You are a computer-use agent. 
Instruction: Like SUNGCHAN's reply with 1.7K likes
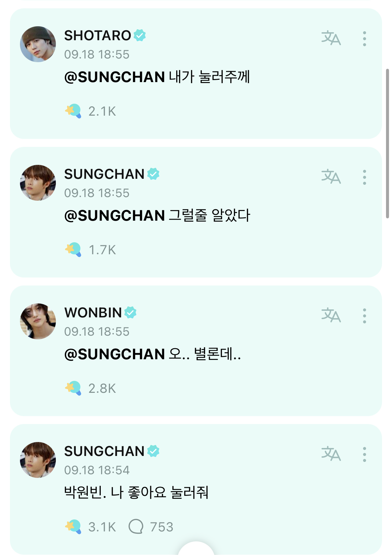(73, 250)
